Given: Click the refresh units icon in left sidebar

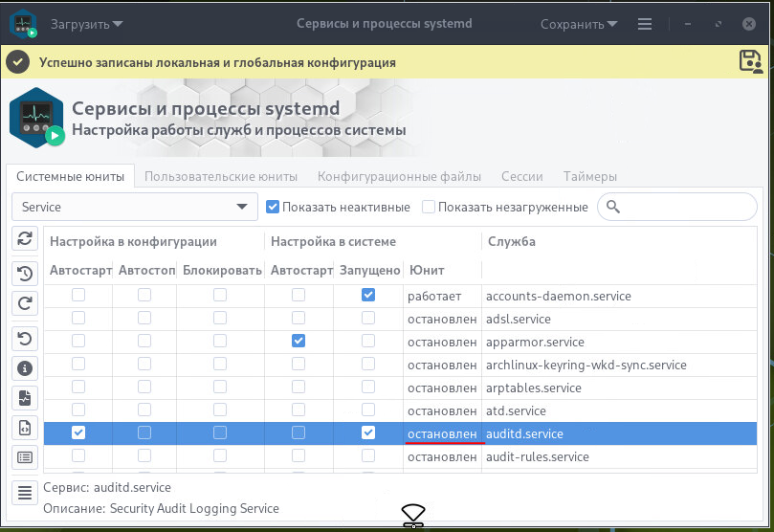Looking at the screenshot, I should click(x=25, y=239).
